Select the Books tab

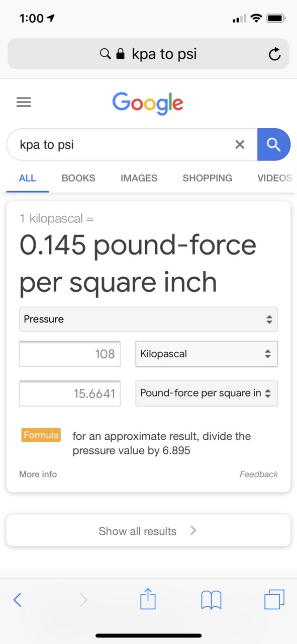pyautogui.click(x=78, y=178)
